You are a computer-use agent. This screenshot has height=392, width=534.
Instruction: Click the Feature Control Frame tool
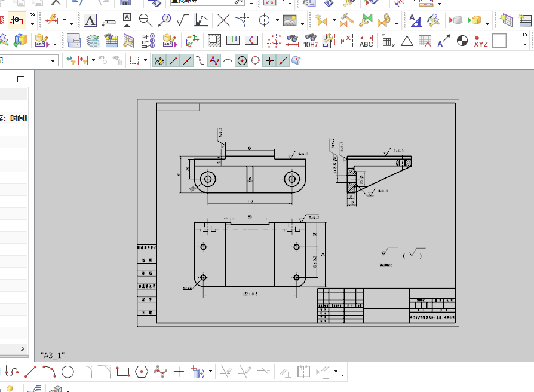109,22
